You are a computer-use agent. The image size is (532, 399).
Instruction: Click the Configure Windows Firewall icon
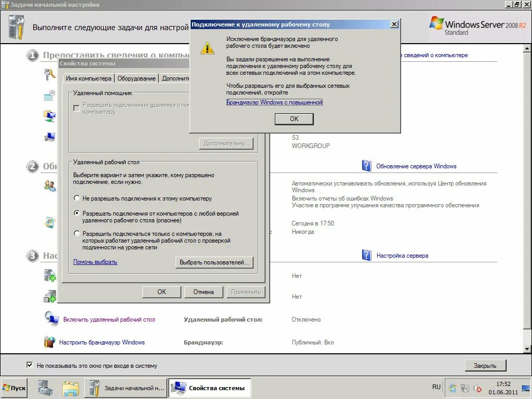[x=49, y=342]
